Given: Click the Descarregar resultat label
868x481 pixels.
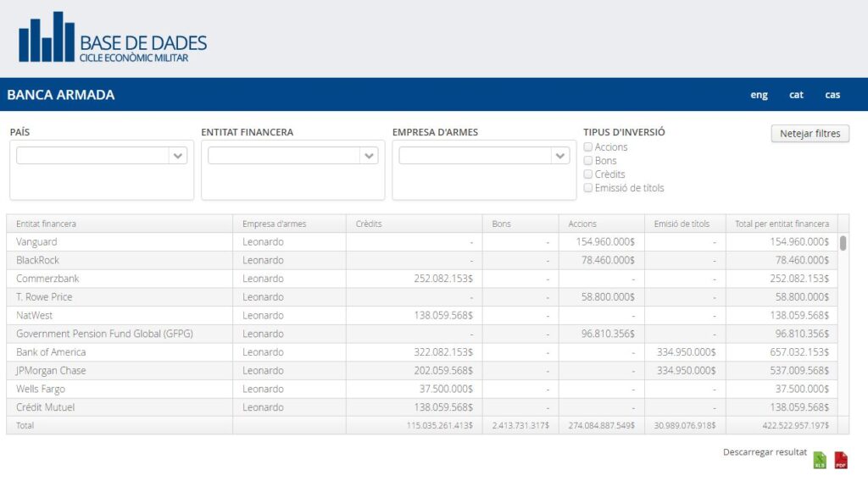Looking at the screenshot, I should pos(765,451).
